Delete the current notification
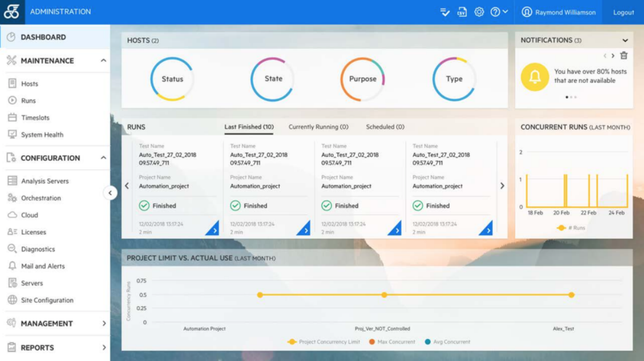This screenshot has height=361, width=644. pyautogui.click(x=624, y=55)
